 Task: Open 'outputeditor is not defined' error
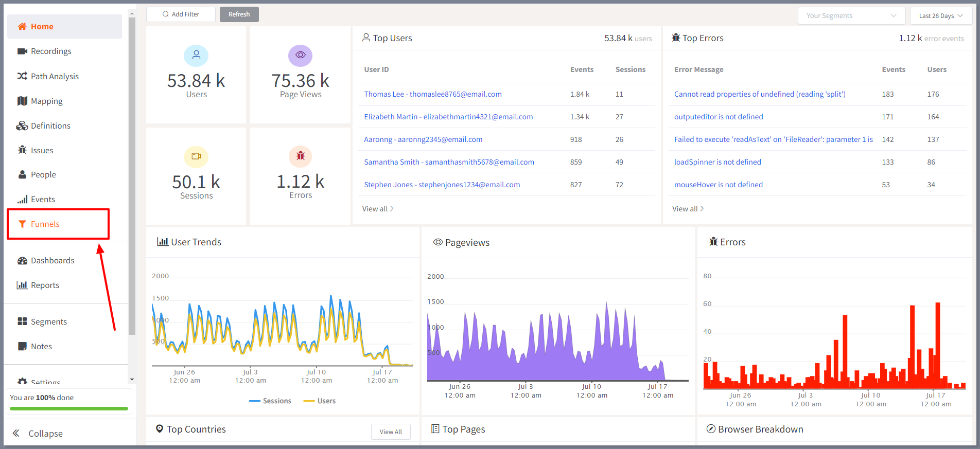719,117
